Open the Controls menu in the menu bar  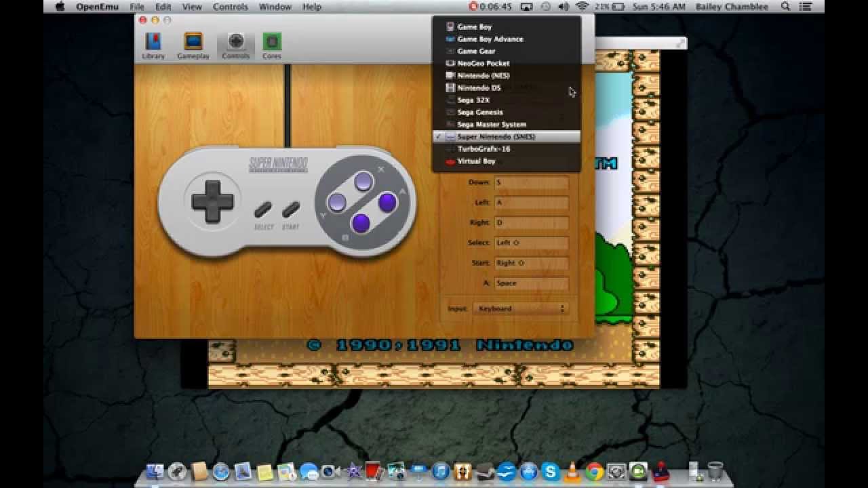click(x=230, y=7)
